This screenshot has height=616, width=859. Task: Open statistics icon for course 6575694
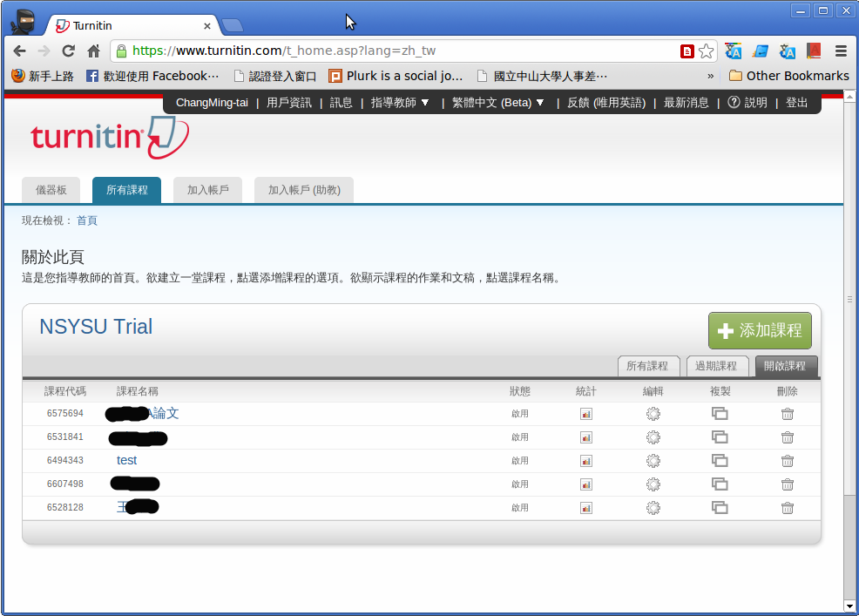click(586, 414)
